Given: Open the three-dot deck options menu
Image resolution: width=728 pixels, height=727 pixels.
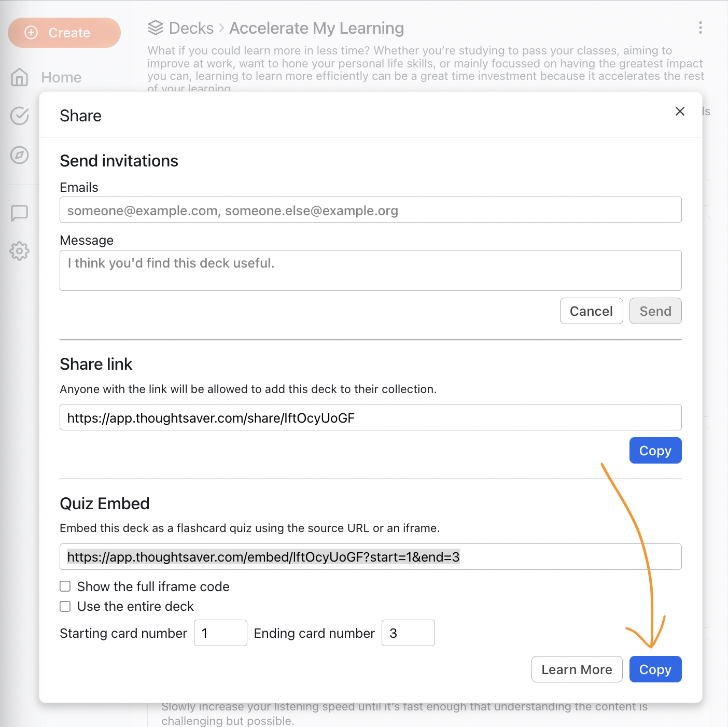Looking at the screenshot, I should [x=700, y=28].
